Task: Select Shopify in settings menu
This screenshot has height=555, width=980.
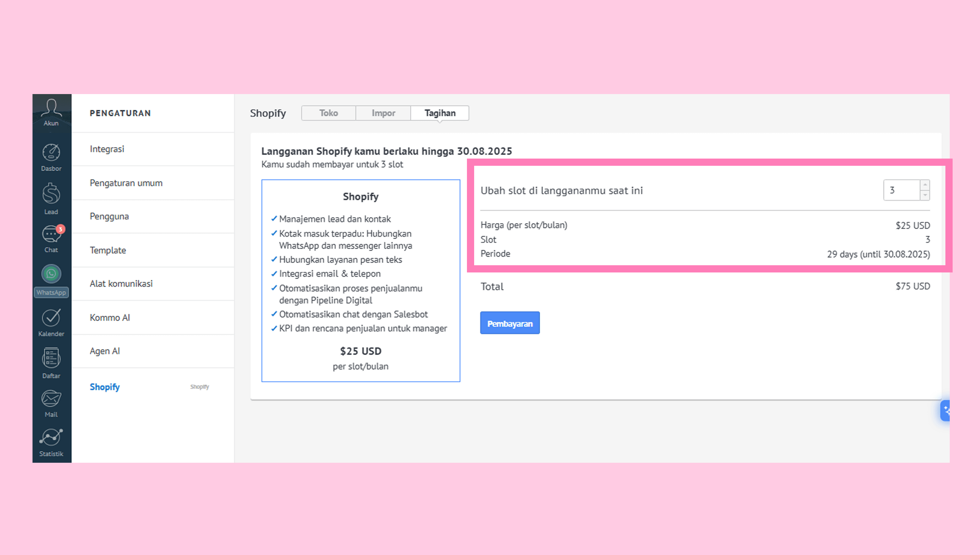Action: click(x=105, y=387)
